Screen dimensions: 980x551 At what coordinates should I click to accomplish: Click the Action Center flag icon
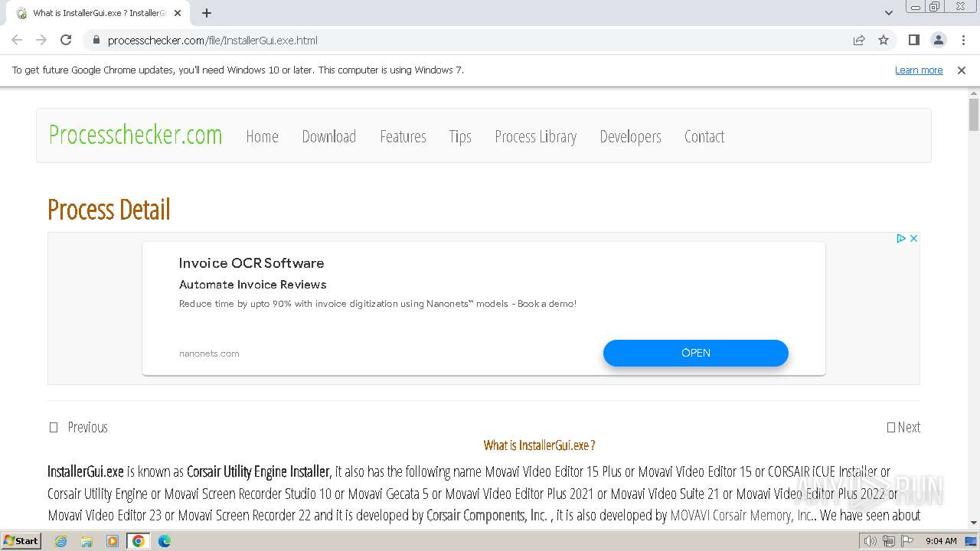(906, 541)
